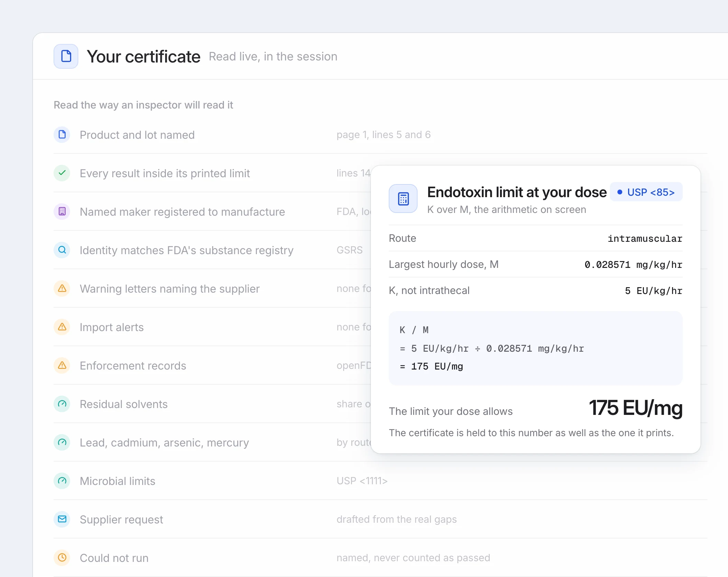Click the certificate document icon in header
Image resolution: width=728 pixels, height=577 pixels.
click(66, 56)
